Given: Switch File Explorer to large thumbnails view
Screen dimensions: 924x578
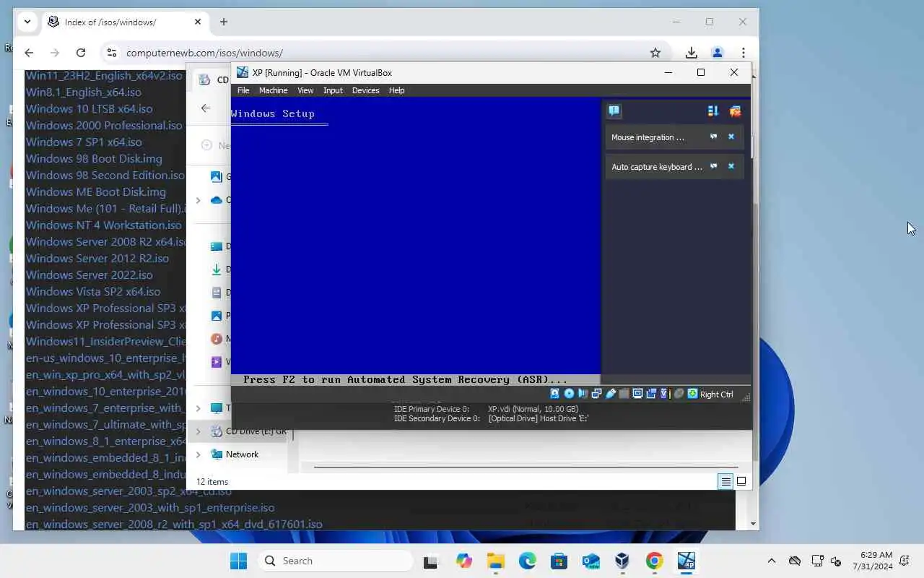Looking at the screenshot, I should (741, 481).
